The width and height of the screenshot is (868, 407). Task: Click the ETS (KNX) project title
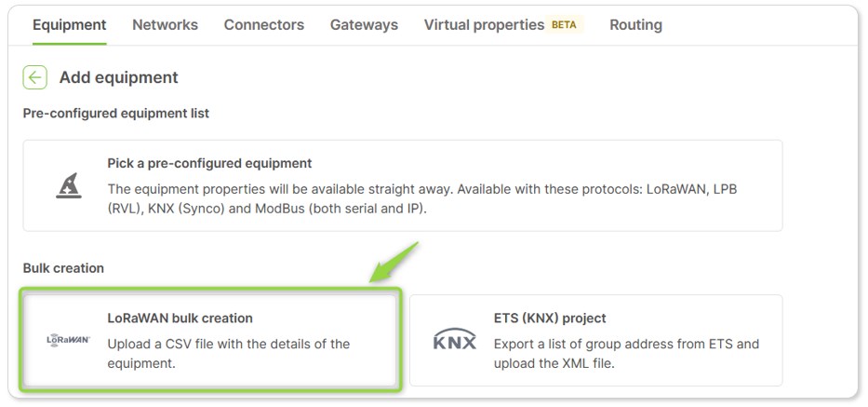[550, 319]
